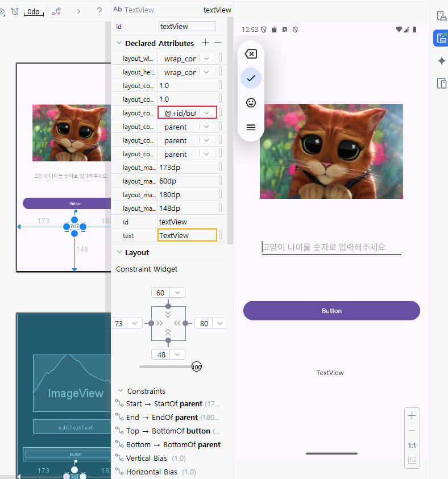Collapse the Layout section
This screenshot has width=448, height=479.
click(x=119, y=252)
